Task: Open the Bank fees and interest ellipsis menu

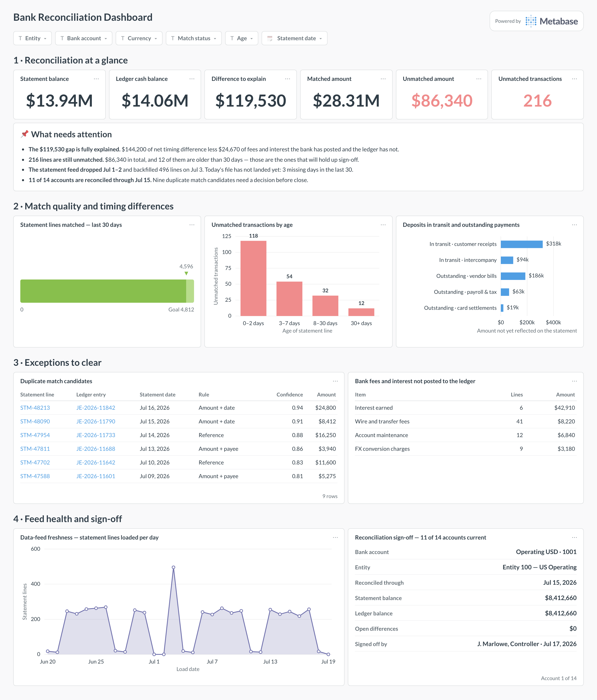Action: coord(574,381)
